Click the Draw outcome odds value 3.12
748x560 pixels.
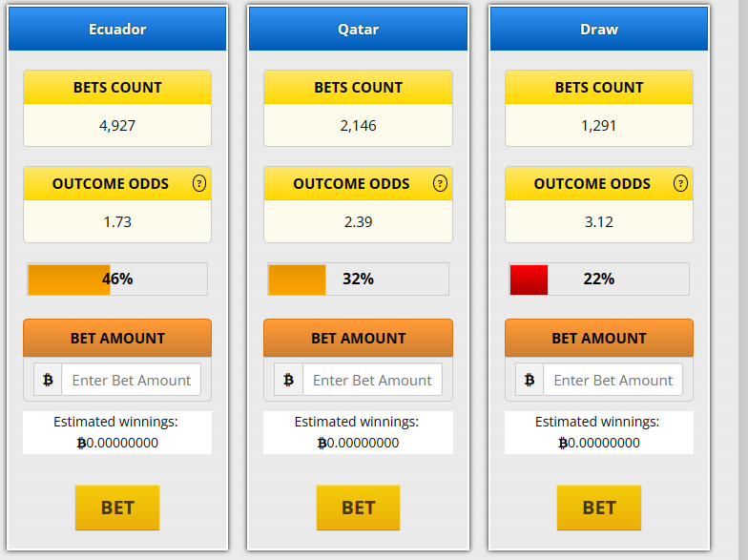(599, 222)
